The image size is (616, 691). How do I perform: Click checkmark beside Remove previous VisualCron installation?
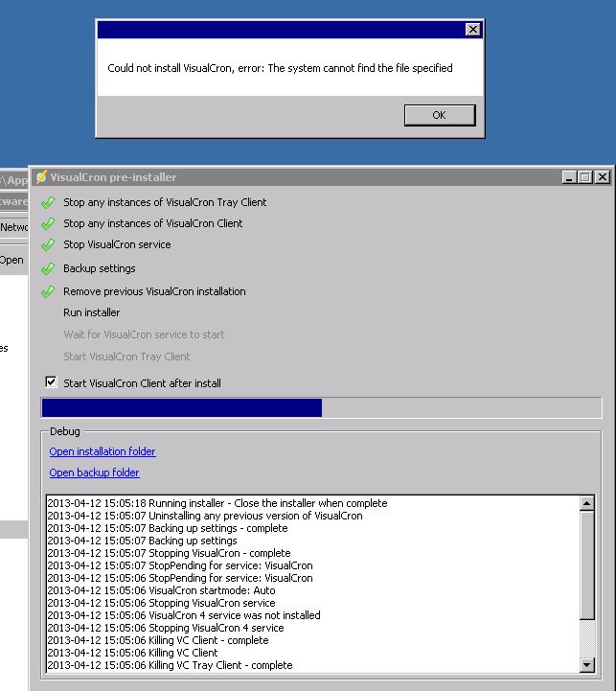point(48,291)
